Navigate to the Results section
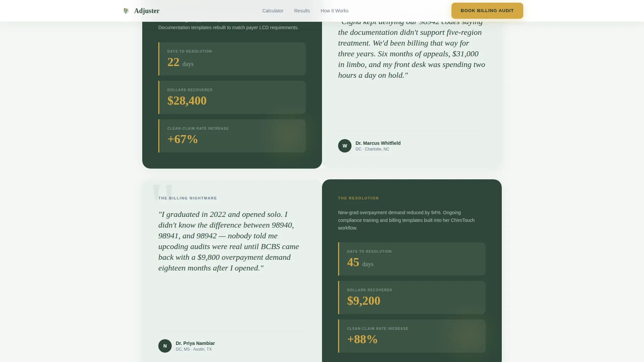The image size is (644, 362). 302,10
